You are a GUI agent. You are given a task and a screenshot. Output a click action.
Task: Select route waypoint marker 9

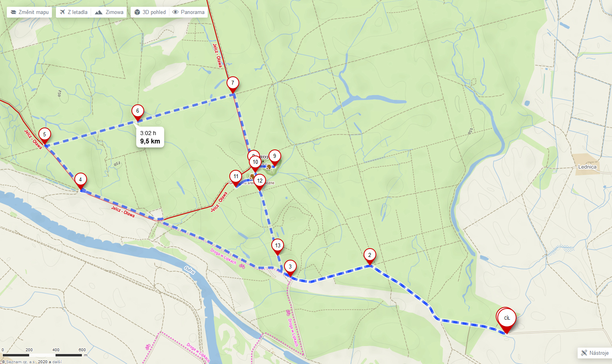274,157
